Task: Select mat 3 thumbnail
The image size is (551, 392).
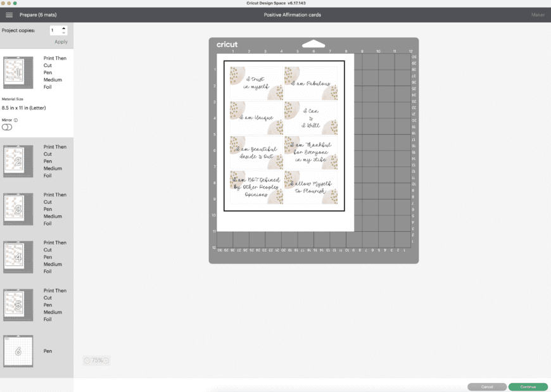Action: pyautogui.click(x=18, y=209)
